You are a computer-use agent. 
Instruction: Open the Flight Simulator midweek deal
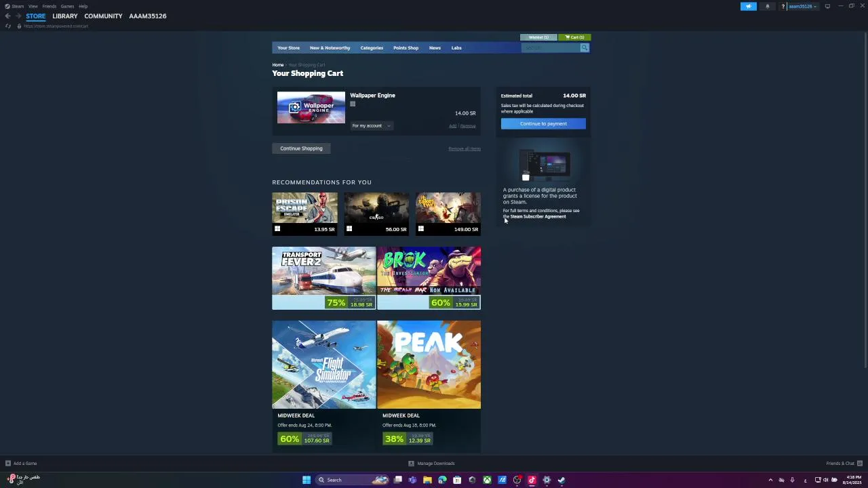(323, 386)
